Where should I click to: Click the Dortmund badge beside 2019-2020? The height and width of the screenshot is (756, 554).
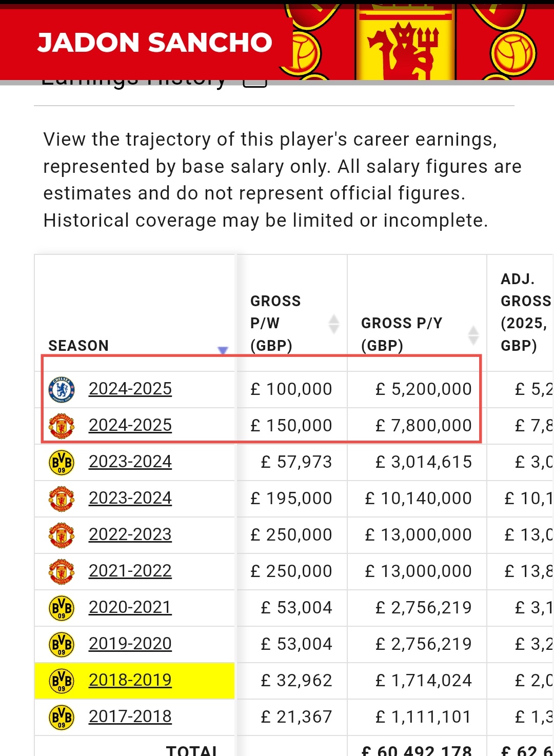[62, 645]
